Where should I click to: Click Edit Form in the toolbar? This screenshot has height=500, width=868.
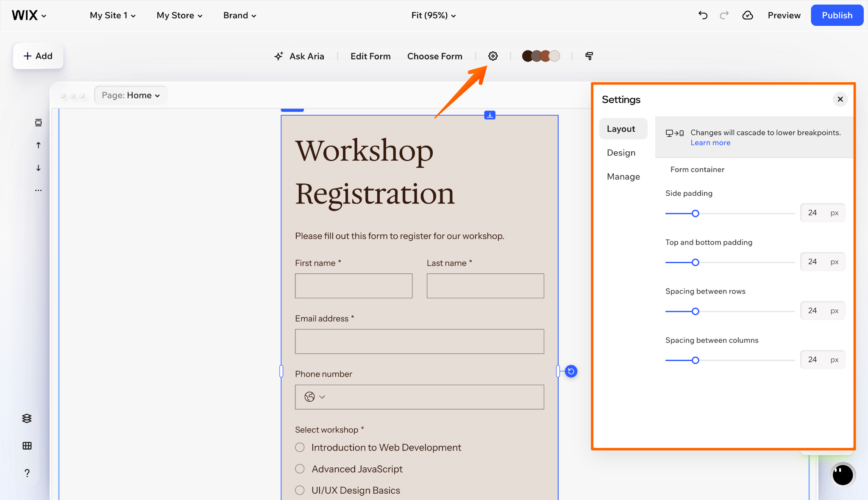pos(370,56)
